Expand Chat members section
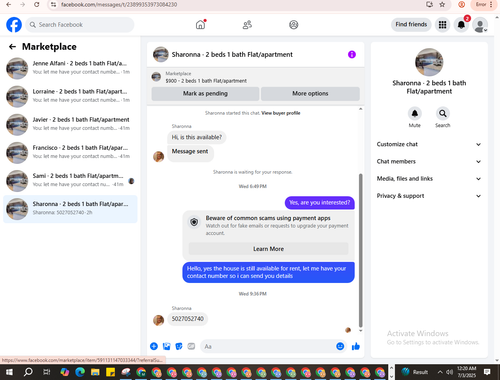 429,161
